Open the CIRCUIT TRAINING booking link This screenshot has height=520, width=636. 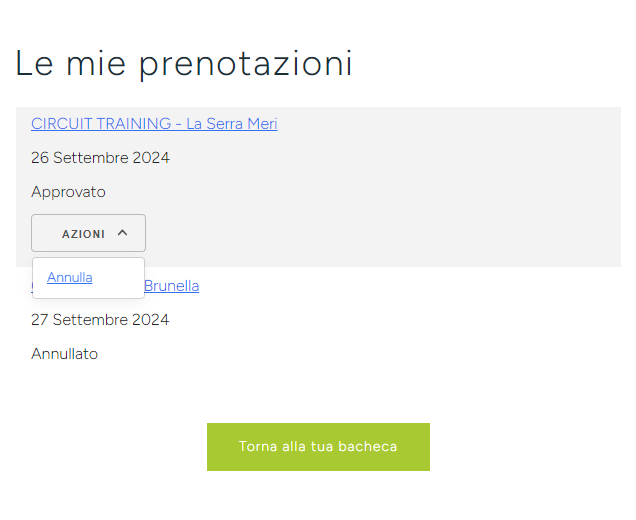tap(154, 124)
